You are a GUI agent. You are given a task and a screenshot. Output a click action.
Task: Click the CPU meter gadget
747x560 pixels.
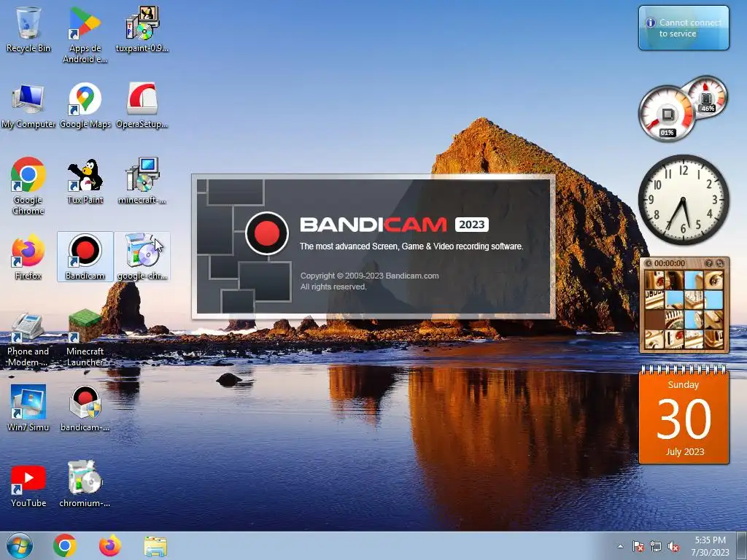click(667, 114)
